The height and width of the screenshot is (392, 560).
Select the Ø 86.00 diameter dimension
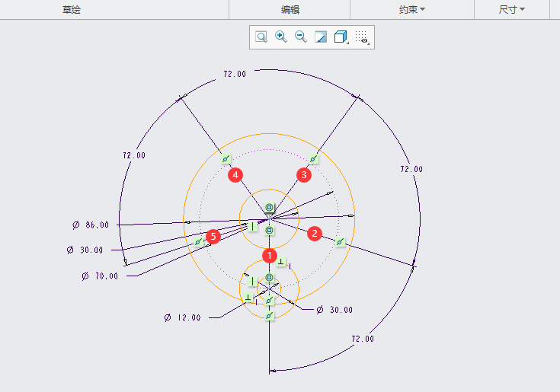(91, 225)
